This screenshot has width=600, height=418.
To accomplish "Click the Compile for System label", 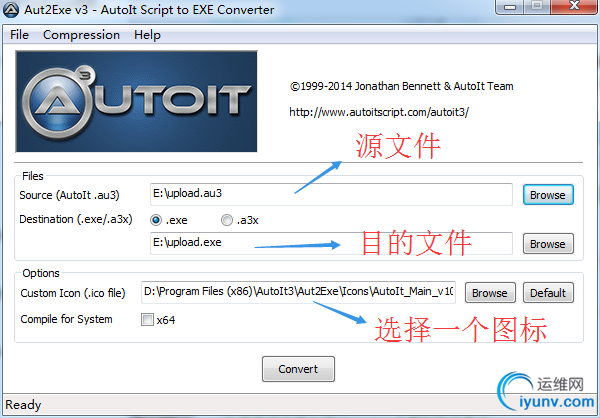I will (66, 319).
